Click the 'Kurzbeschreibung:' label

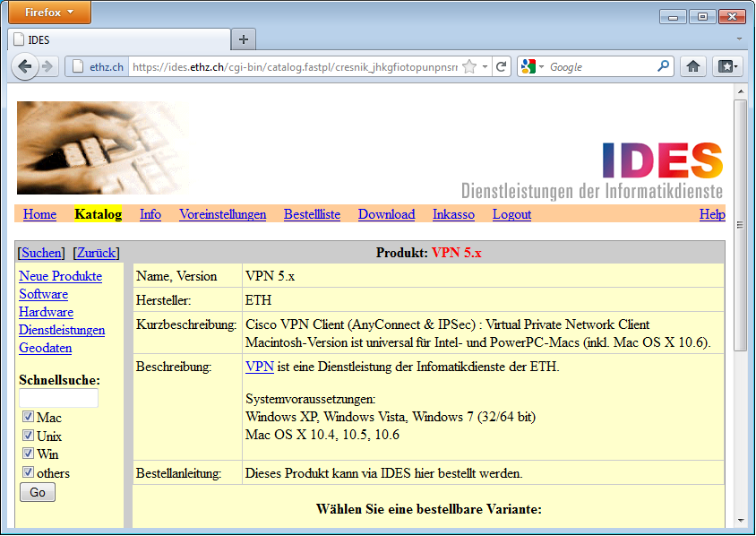click(x=186, y=324)
